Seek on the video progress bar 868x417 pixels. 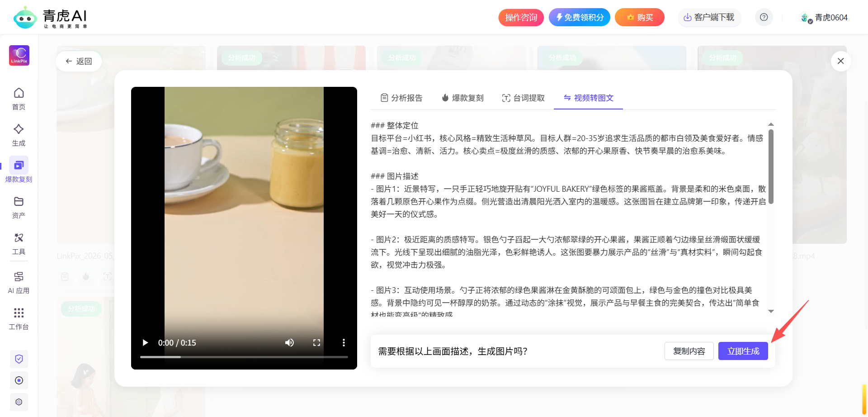(x=244, y=357)
